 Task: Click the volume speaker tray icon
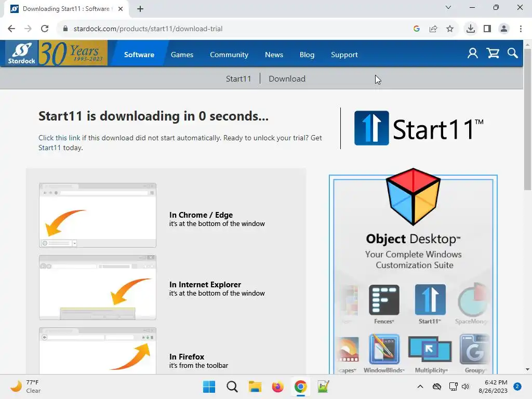465,387
